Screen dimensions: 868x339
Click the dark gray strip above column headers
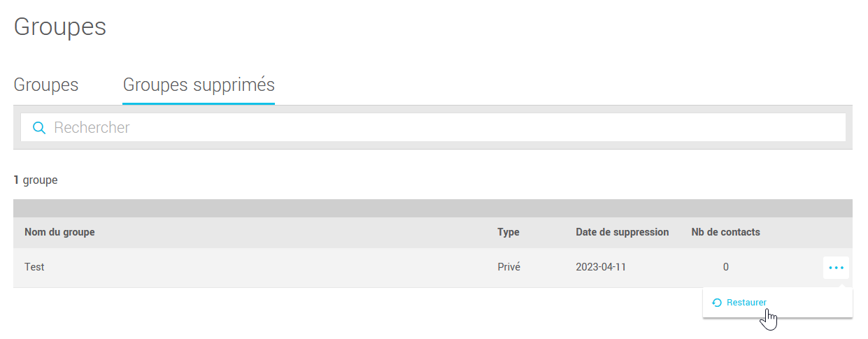pos(432,208)
